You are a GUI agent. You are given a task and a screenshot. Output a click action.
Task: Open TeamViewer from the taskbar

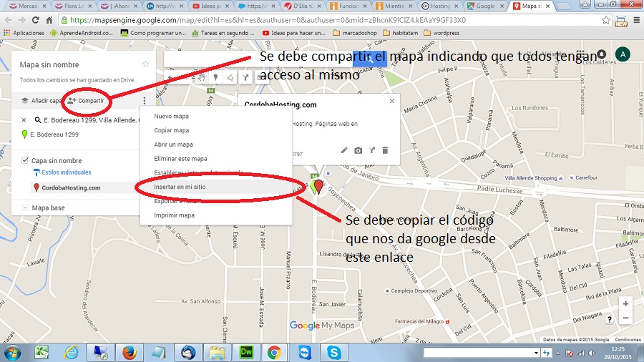coord(304,353)
